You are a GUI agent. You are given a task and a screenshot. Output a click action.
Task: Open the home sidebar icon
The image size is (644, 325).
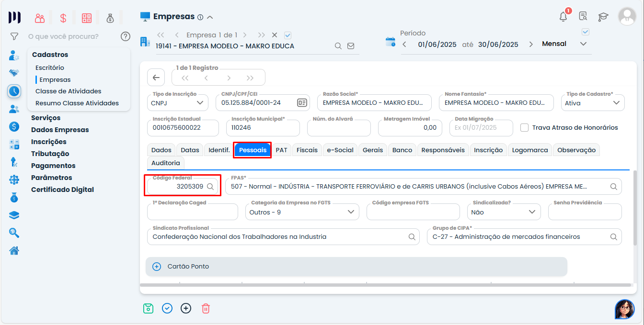[x=14, y=250]
